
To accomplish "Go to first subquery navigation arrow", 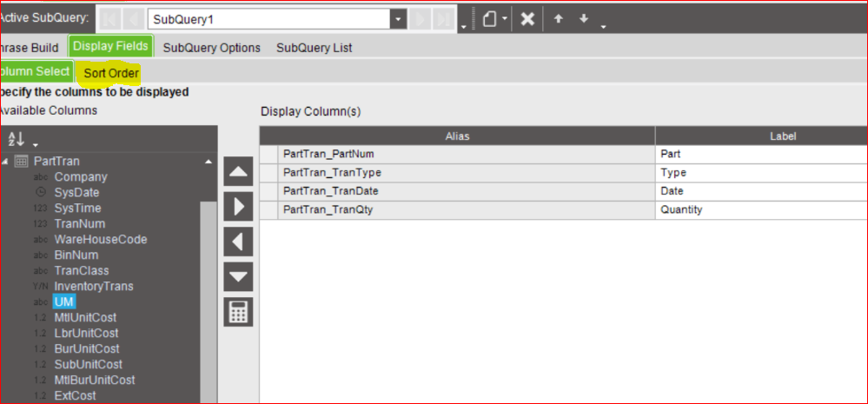I will [109, 20].
